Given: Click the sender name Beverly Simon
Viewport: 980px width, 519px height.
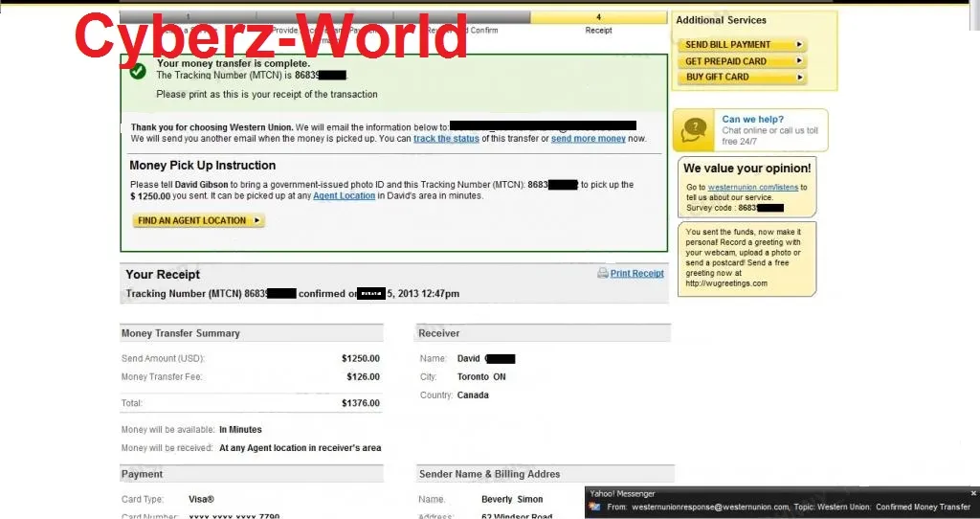Looking at the screenshot, I should click(x=512, y=499).
